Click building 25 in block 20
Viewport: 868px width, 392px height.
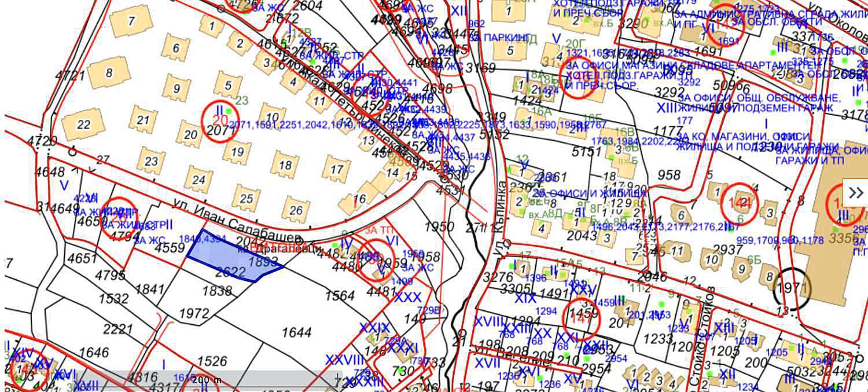tap(247, 199)
